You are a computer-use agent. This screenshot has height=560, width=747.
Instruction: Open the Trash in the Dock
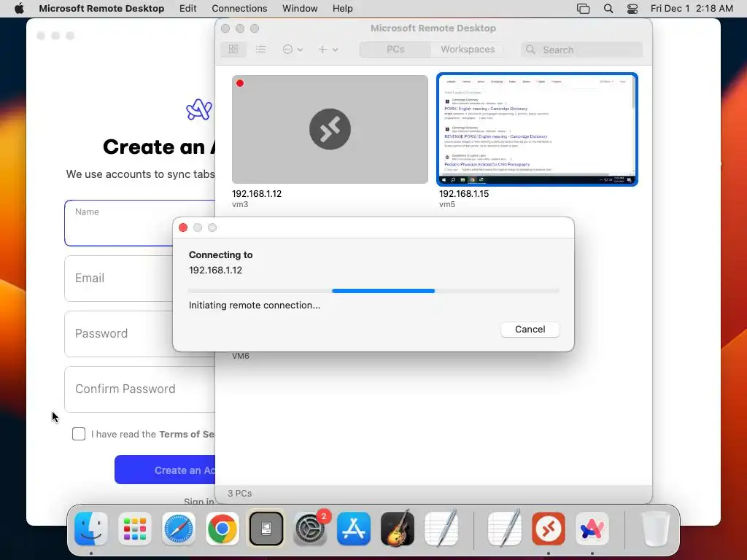tap(656, 528)
